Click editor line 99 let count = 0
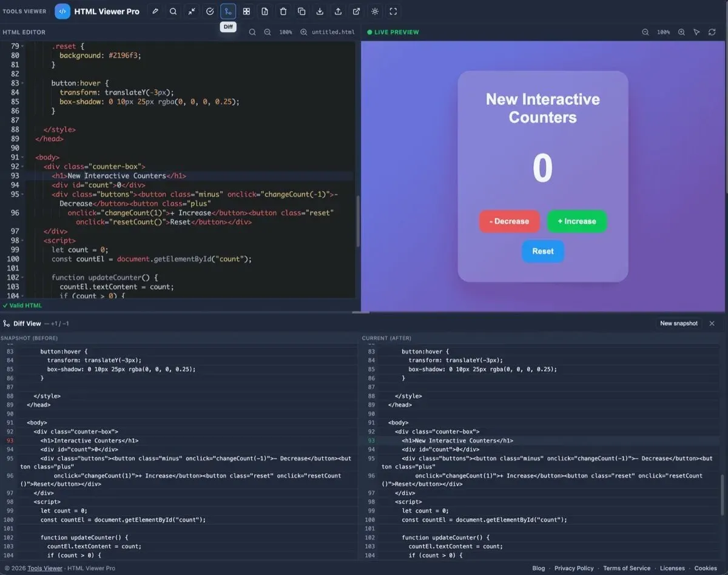The width and height of the screenshot is (728, 575). 79,250
